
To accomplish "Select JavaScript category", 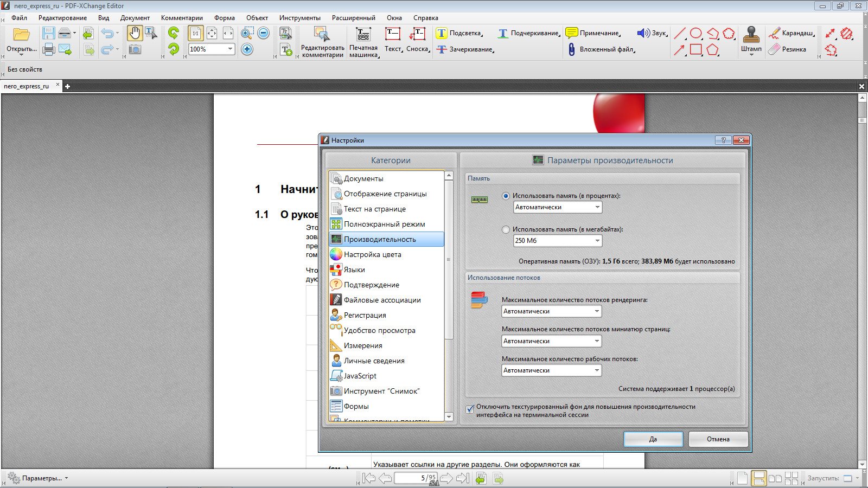I will point(386,376).
